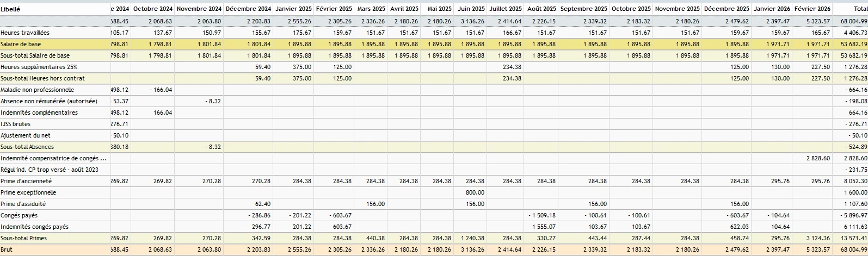Select the Octobre 2025 column header
The image size is (868, 256).
pyautogui.click(x=631, y=9)
